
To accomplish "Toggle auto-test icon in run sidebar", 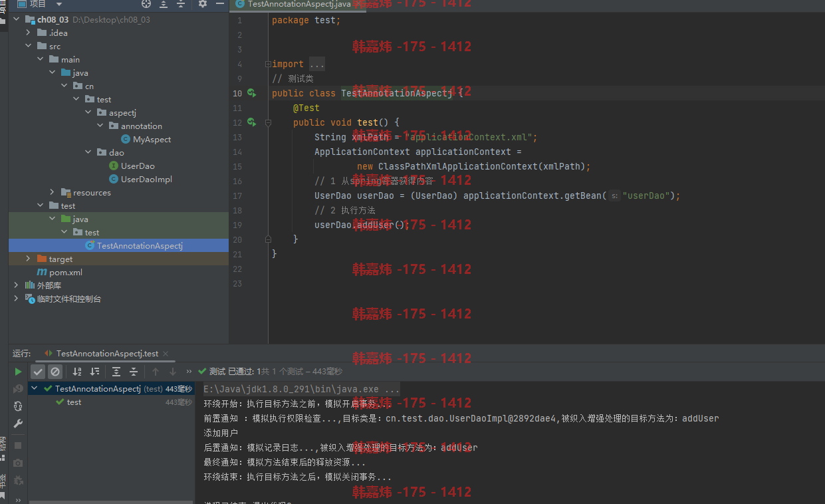I will click(x=18, y=406).
